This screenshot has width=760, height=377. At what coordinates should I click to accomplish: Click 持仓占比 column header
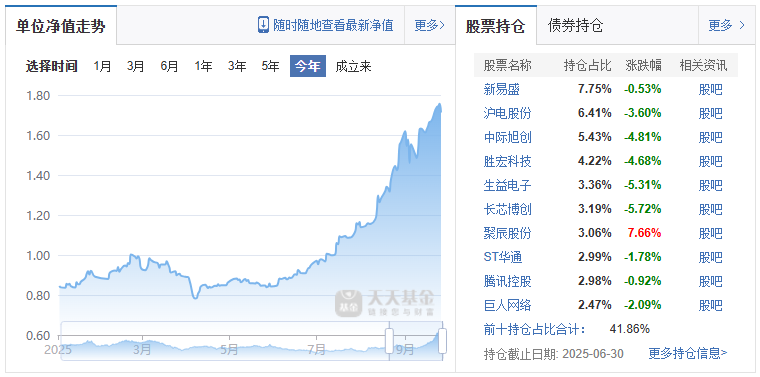587,65
